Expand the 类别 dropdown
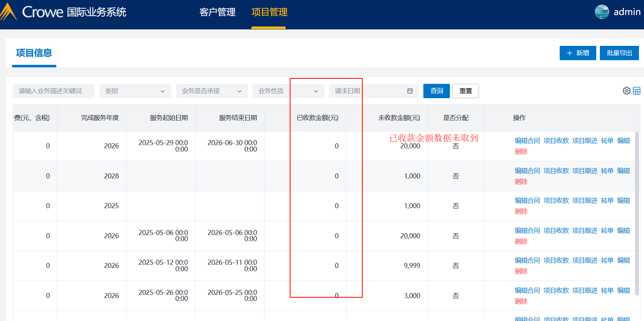 135,91
